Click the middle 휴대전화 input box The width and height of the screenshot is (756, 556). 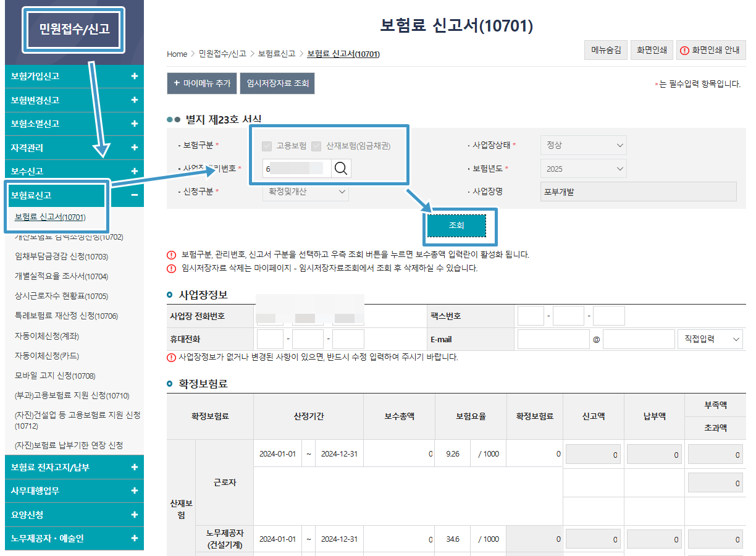pyautogui.click(x=308, y=339)
